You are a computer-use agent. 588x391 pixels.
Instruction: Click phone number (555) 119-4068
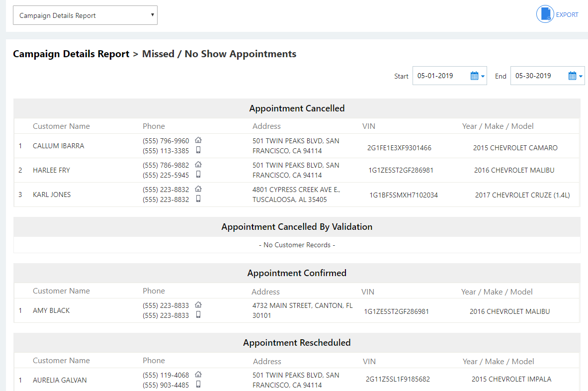166,375
